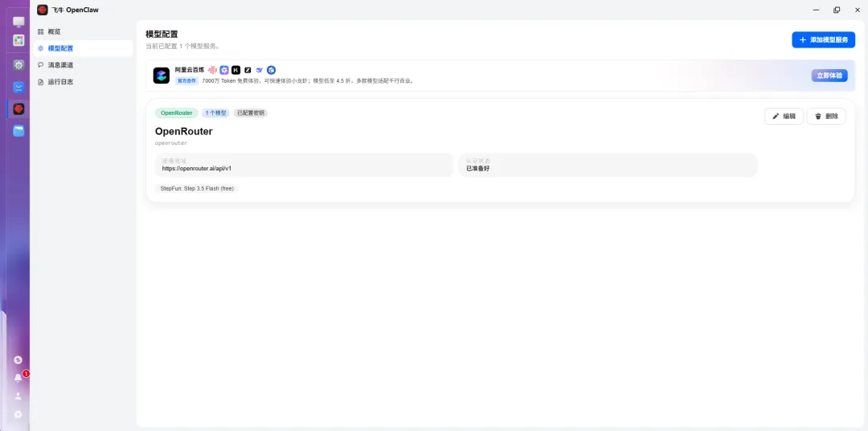The image size is (868, 431).
Task: Click the user account icon in the dock
Action: point(18,396)
